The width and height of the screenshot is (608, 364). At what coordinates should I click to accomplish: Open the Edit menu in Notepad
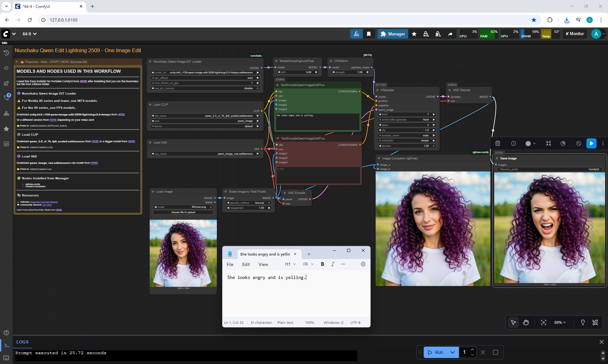tap(246, 264)
